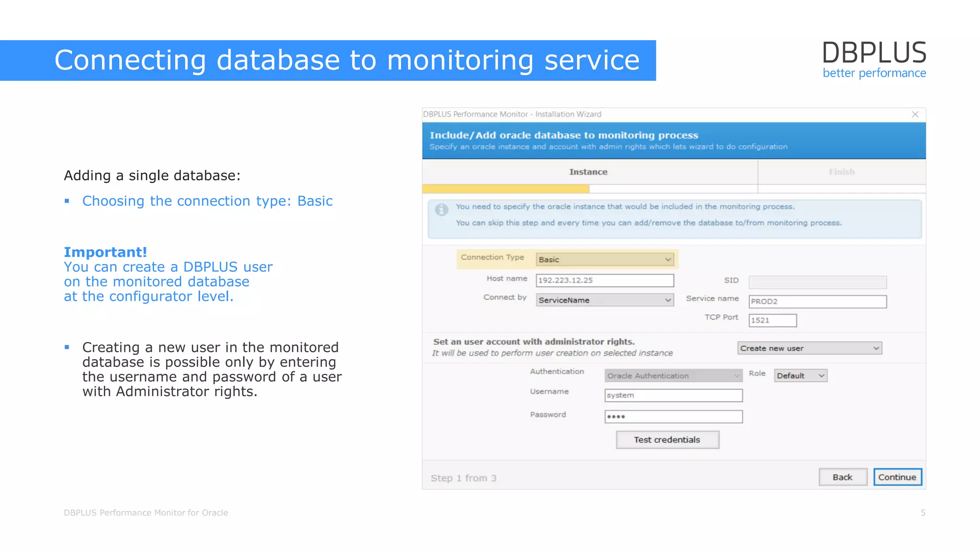Viewport: 980px width, 551px height.
Task: Open the Oracle Authentication dropdown
Action: (x=673, y=375)
